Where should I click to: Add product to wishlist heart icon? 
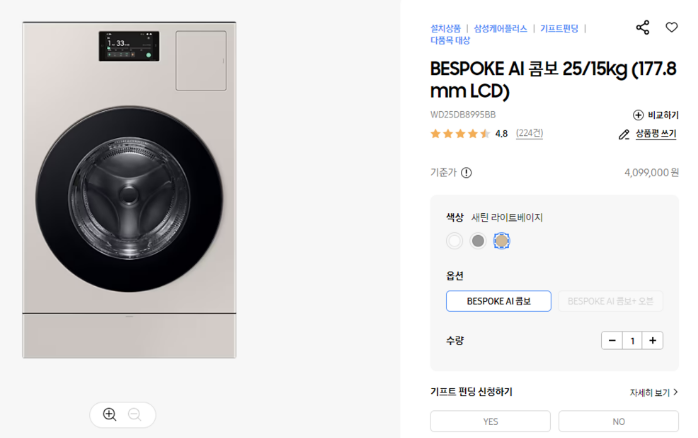pos(671,27)
